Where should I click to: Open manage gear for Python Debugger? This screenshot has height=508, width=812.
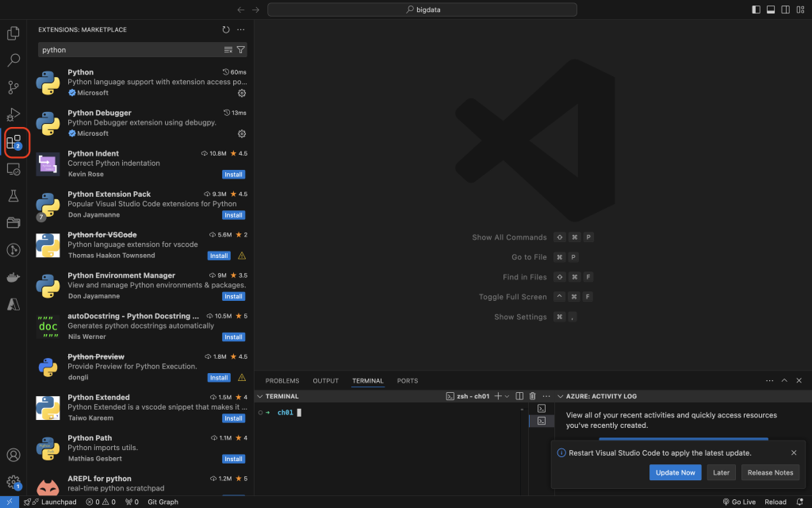(242, 133)
